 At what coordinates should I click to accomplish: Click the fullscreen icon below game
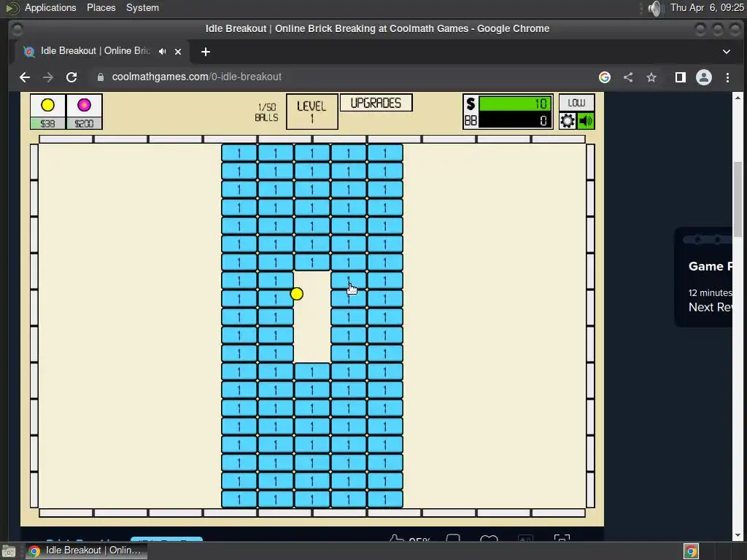(x=562, y=538)
